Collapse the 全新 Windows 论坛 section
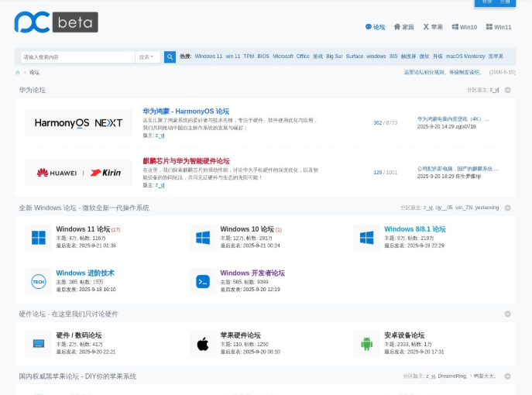This screenshot has width=532, height=395. 507,208
